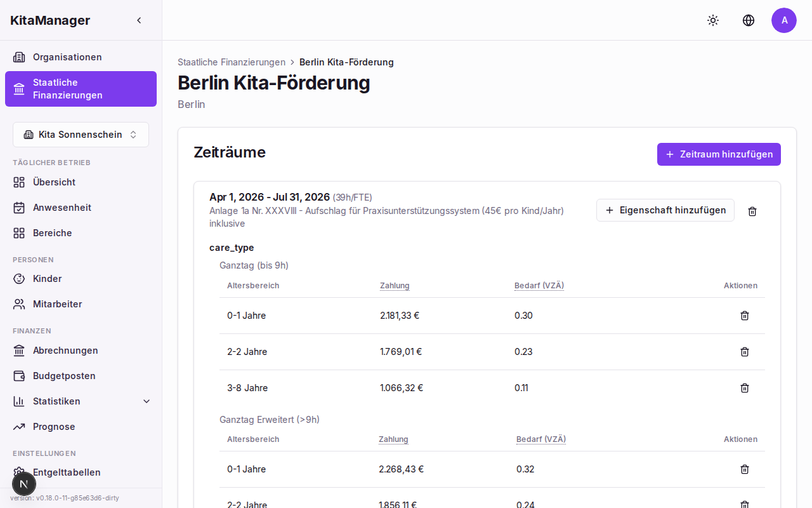Open the user avatar menu
The height and width of the screenshot is (508, 812).
point(784,20)
